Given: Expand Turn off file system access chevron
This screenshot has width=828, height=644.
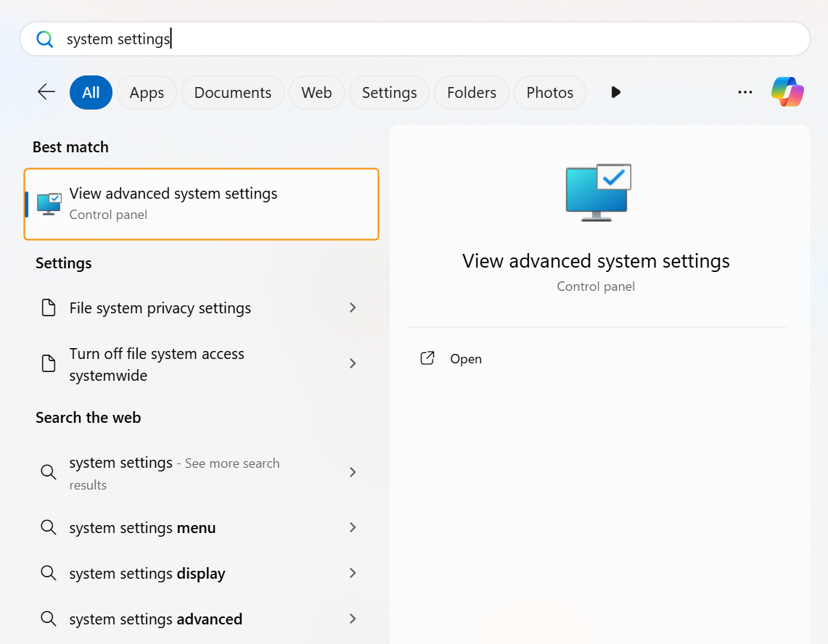Looking at the screenshot, I should [353, 363].
